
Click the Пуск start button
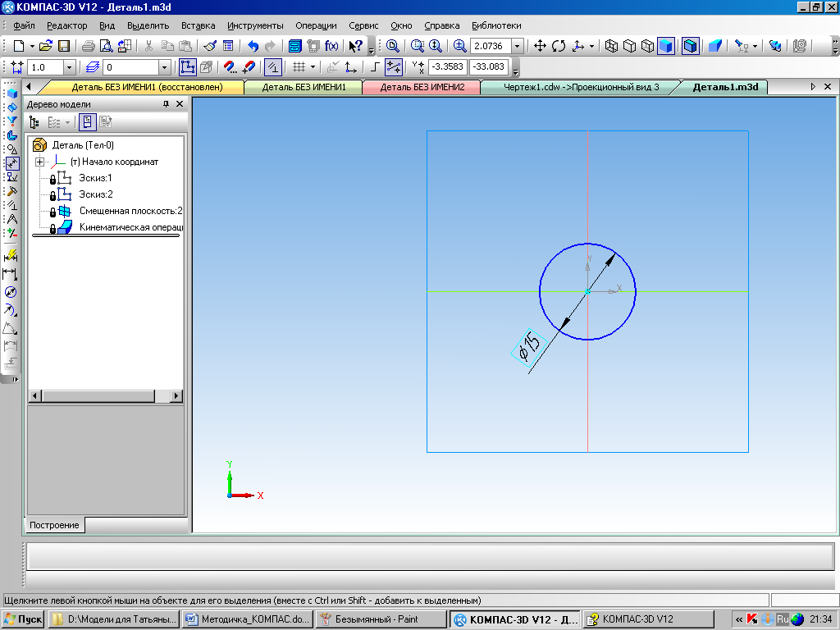pyautogui.click(x=23, y=619)
